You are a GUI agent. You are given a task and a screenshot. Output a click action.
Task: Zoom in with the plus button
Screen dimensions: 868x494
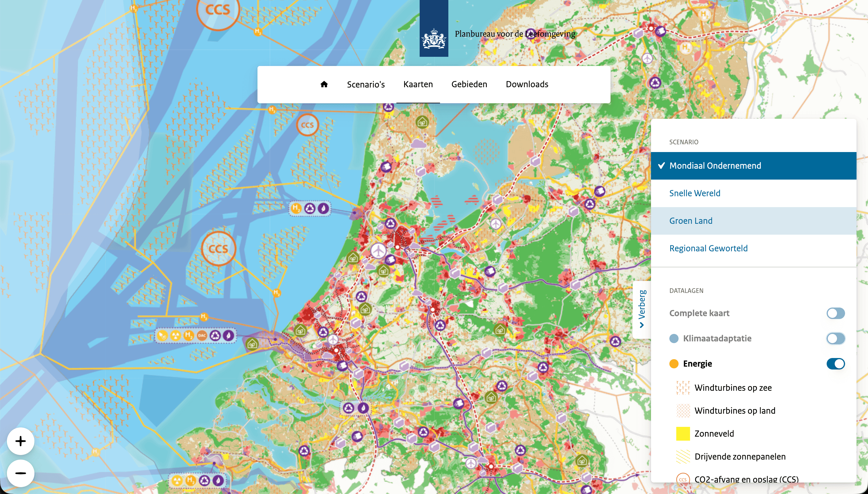point(20,441)
